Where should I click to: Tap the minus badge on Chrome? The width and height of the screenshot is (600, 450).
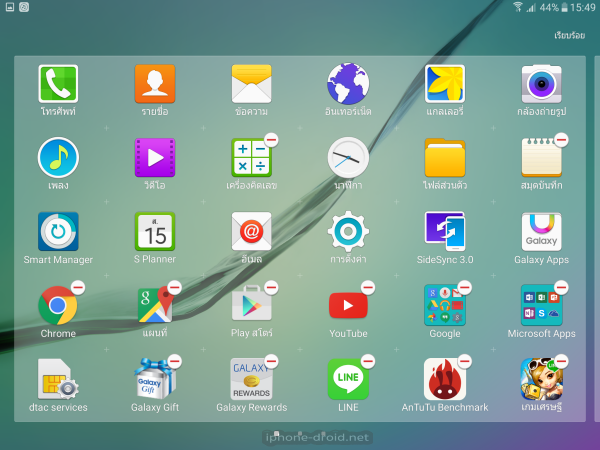(78, 287)
